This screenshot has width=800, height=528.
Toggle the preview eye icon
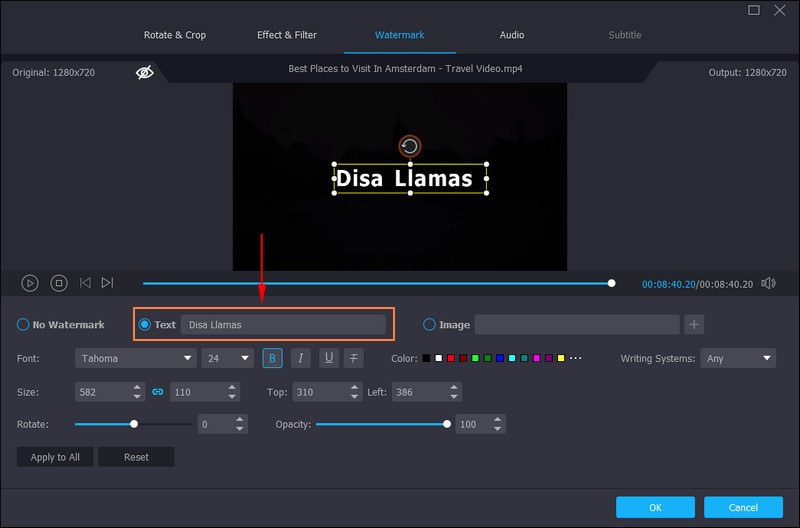tap(145, 72)
